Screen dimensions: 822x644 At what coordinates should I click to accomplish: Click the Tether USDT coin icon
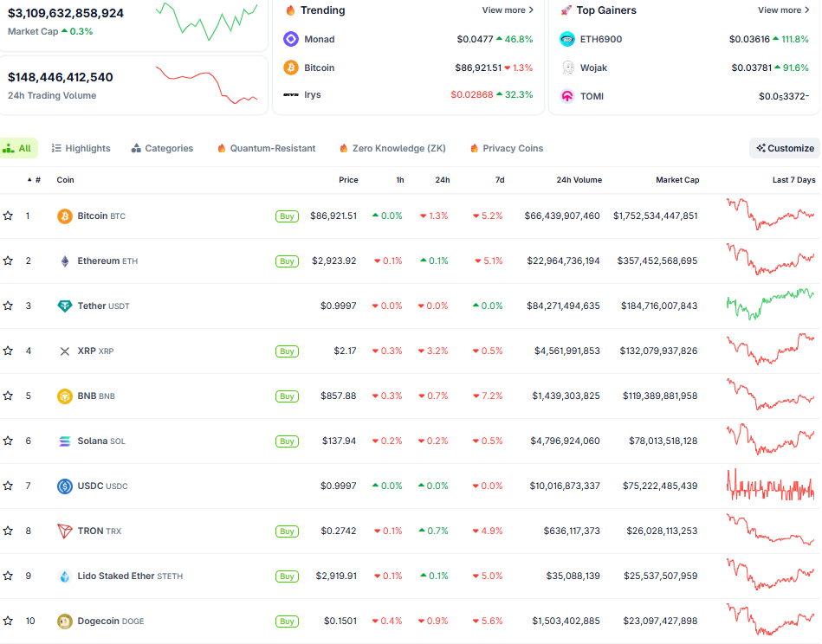pos(64,306)
